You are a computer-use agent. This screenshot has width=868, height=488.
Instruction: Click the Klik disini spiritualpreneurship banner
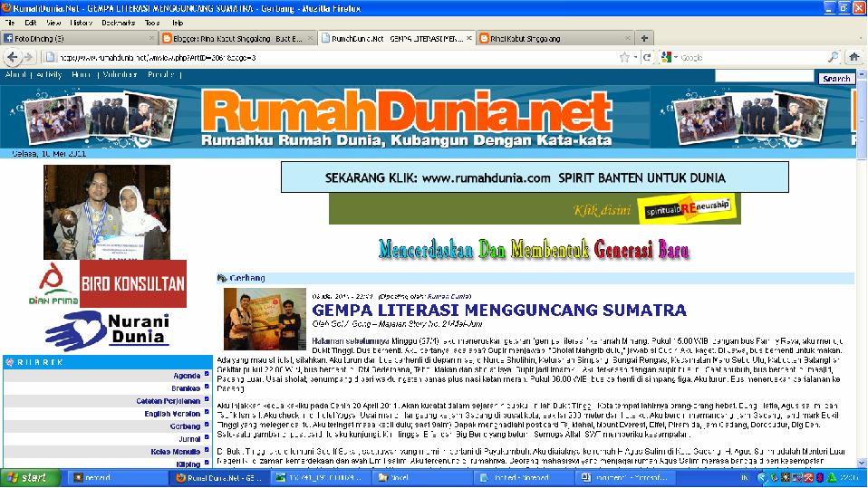[535, 208]
